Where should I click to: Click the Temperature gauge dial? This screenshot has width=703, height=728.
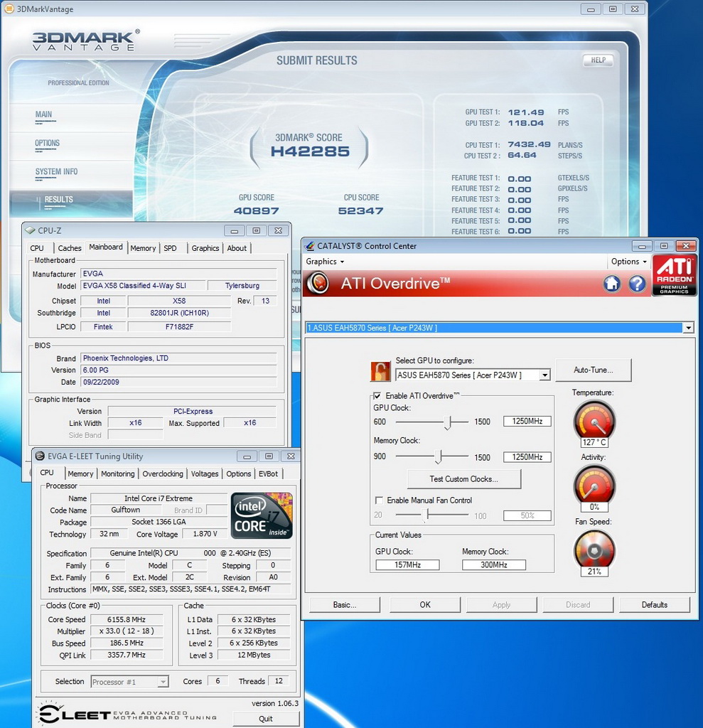594,420
